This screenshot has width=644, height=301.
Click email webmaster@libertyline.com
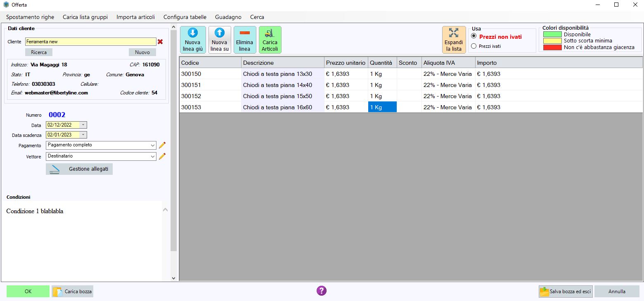(x=56, y=93)
